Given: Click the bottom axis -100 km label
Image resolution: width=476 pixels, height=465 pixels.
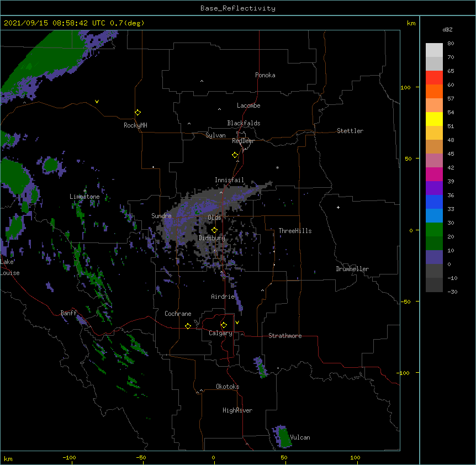Looking at the screenshot, I should (69, 458).
